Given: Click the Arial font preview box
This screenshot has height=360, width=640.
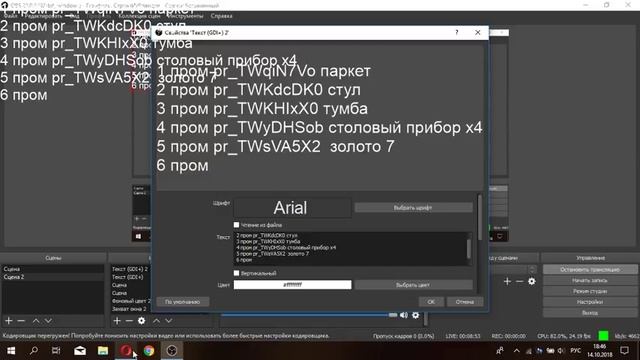Looking at the screenshot, I should click(x=292, y=208).
